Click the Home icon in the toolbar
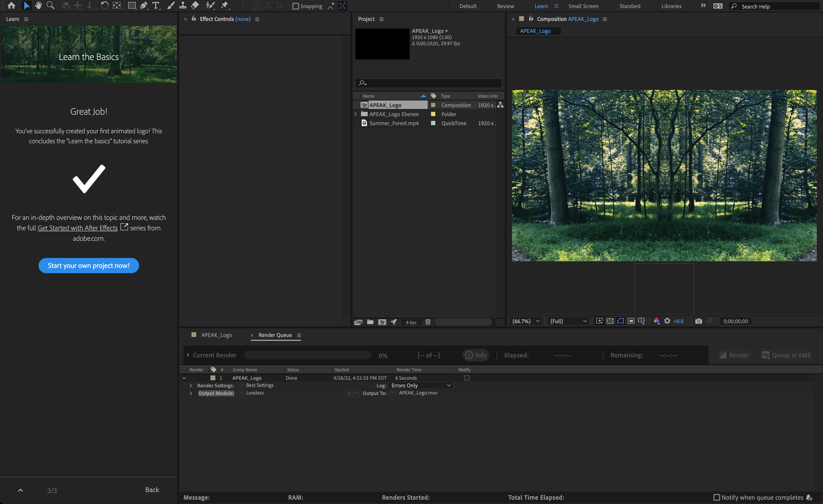The image size is (823, 504). tap(11, 6)
